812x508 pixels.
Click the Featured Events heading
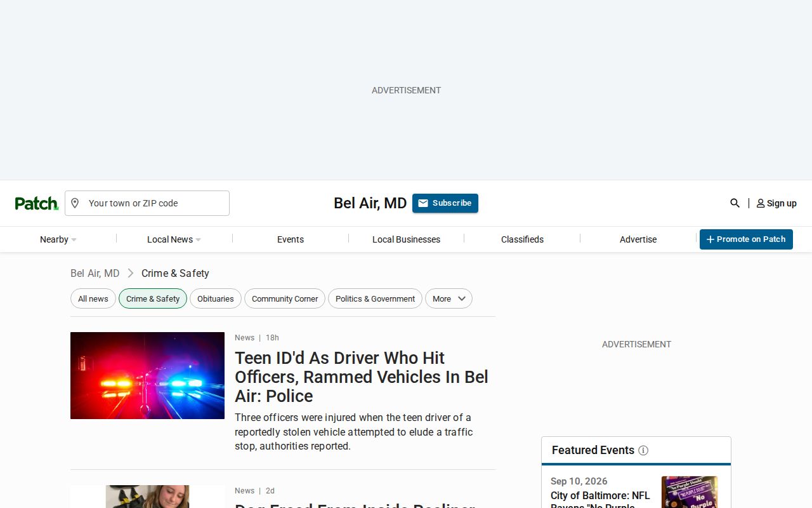click(x=593, y=450)
